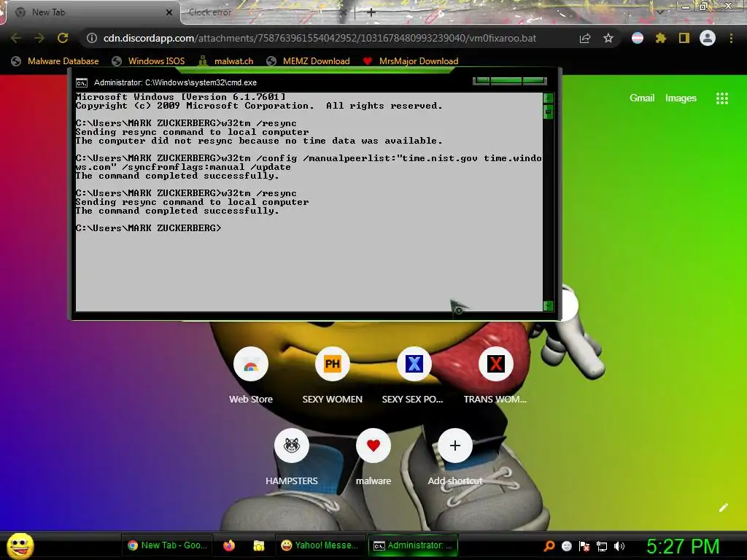
Task: Reload the page with the refresh icon
Action: (x=63, y=38)
